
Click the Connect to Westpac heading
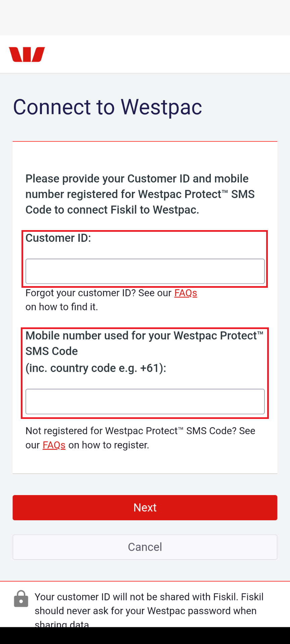(107, 107)
